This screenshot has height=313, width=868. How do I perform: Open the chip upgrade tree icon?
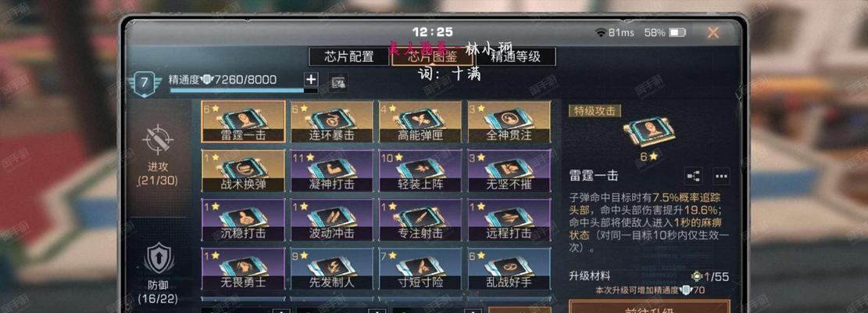(x=693, y=176)
